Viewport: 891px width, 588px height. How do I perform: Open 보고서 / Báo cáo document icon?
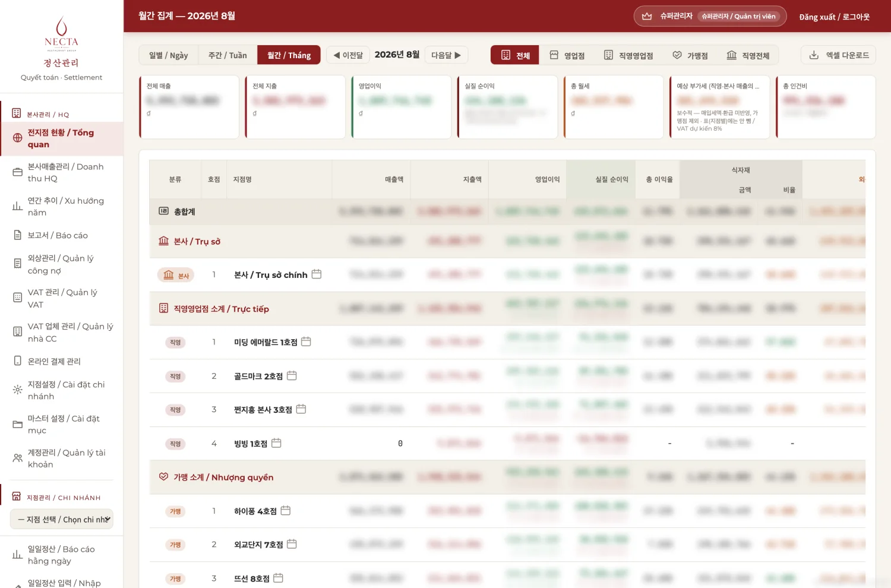(x=18, y=235)
